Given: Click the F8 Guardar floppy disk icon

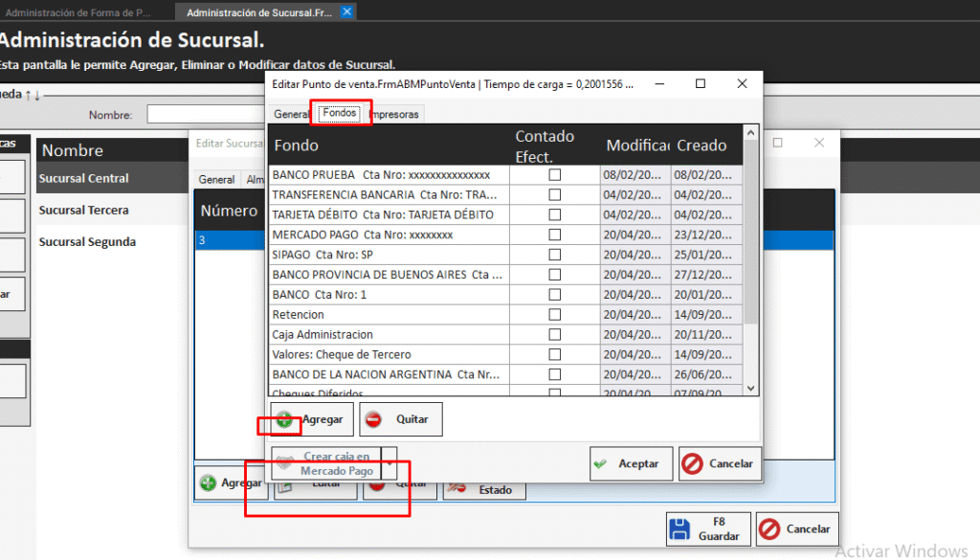Looking at the screenshot, I should [x=679, y=529].
